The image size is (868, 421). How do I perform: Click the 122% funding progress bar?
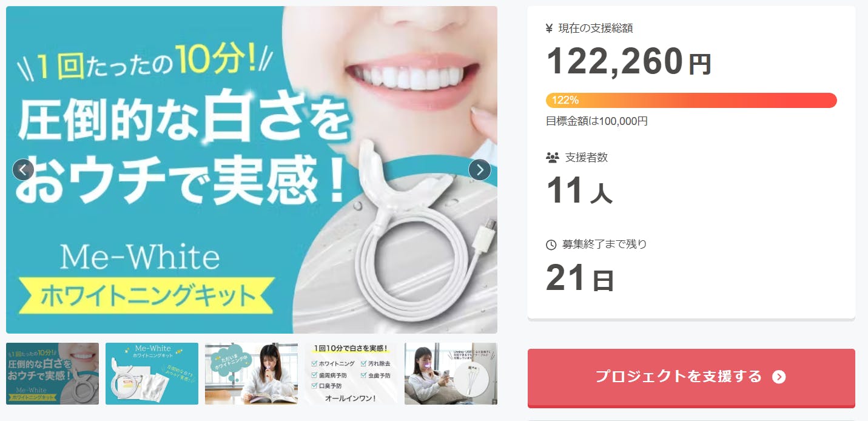pyautogui.click(x=691, y=100)
